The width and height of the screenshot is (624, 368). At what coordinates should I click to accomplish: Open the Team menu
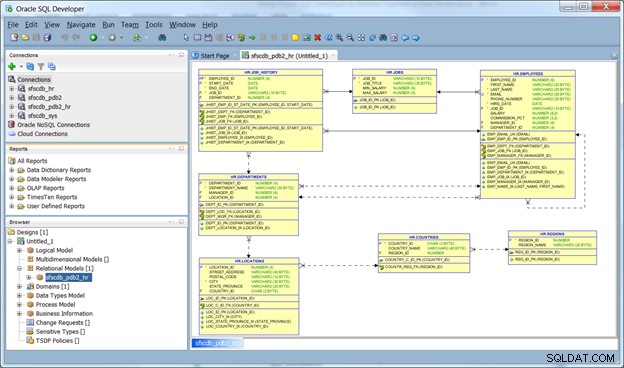tap(130, 25)
